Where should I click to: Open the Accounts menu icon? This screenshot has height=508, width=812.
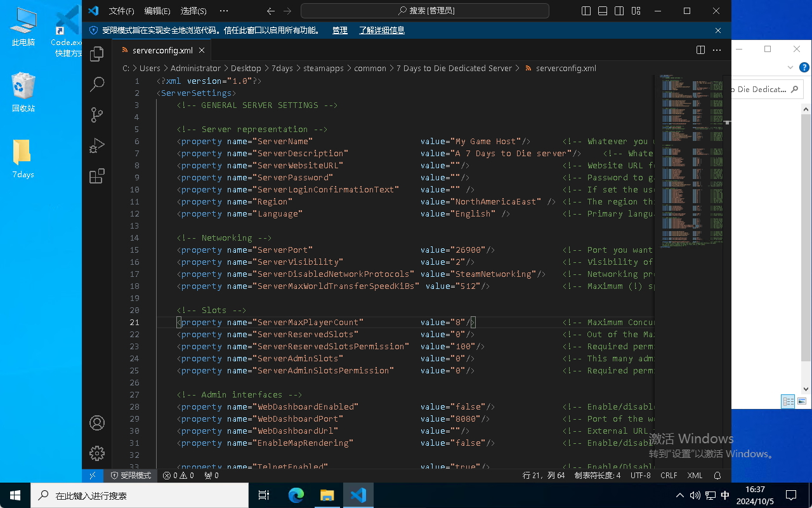[x=97, y=423]
